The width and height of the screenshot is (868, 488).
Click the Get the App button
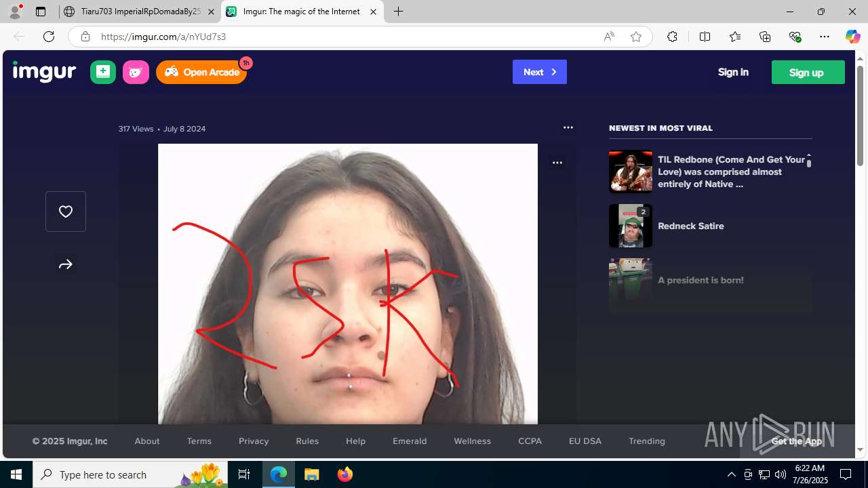(x=797, y=441)
